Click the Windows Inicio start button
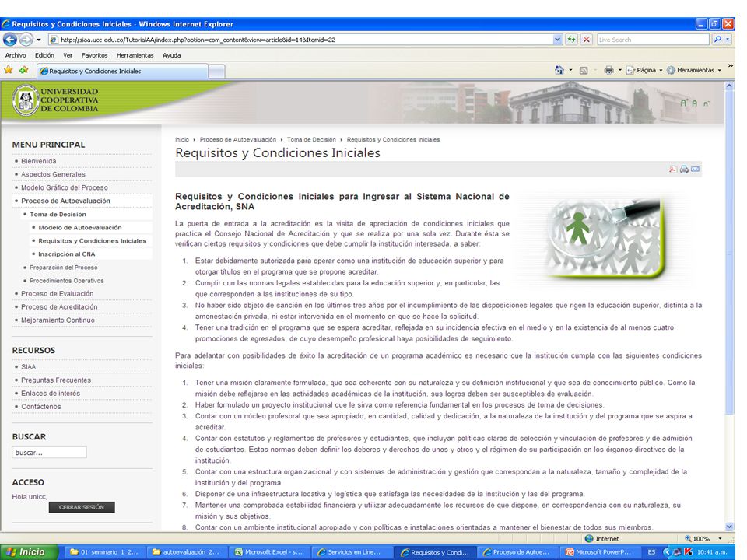Image resolution: width=747 pixels, height=560 pixels. pyautogui.click(x=29, y=552)
